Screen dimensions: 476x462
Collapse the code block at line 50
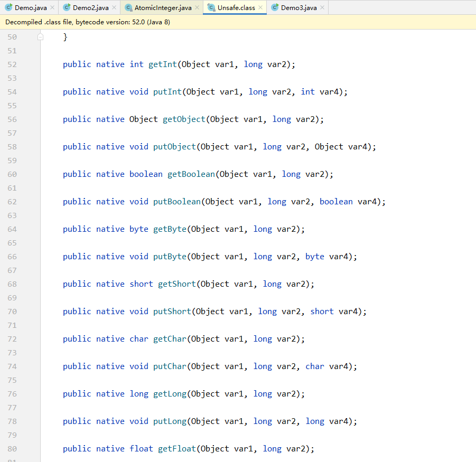(40, 37)
